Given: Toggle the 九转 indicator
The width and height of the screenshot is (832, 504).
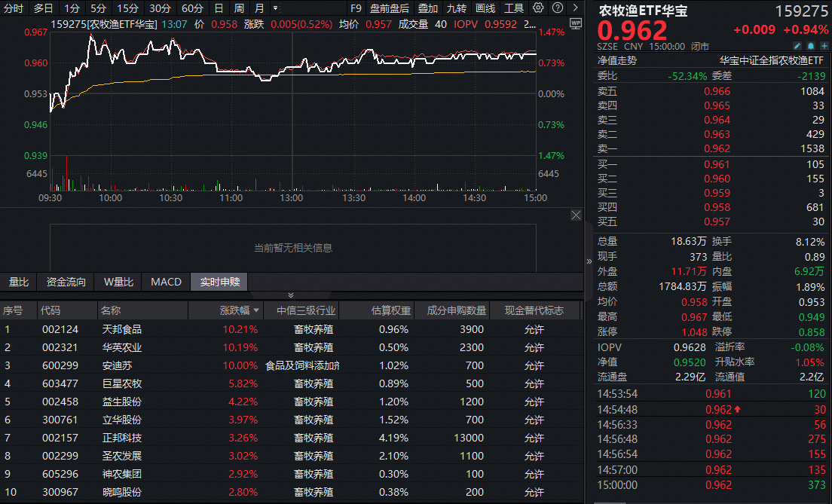Looking at the screenshot, I should pos(456,8).
